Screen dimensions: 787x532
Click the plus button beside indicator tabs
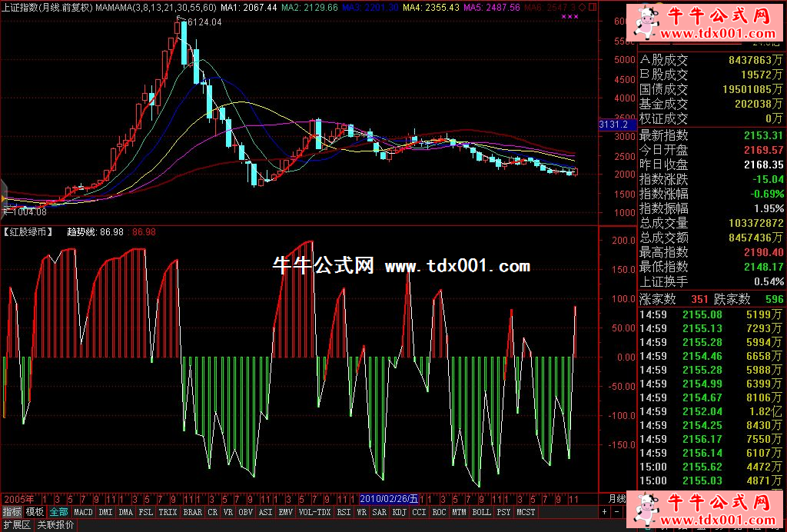[x=604, y=512]
